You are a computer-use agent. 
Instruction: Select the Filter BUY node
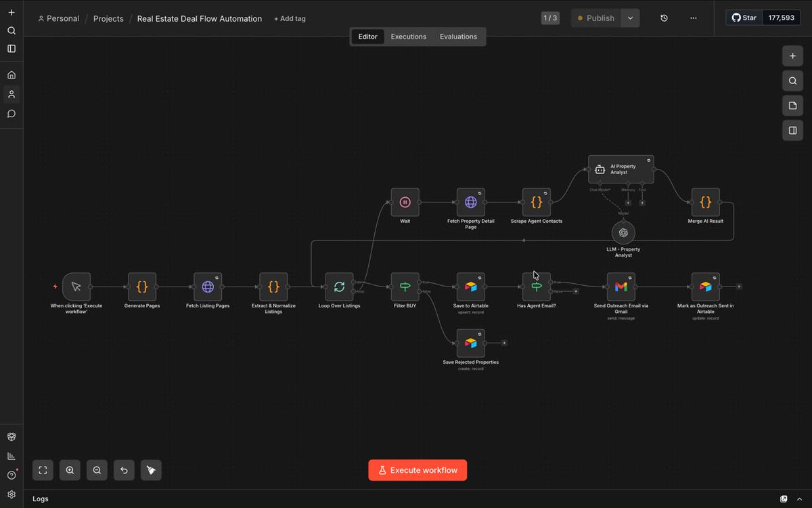pyautogui.click(x=405, y=287)
